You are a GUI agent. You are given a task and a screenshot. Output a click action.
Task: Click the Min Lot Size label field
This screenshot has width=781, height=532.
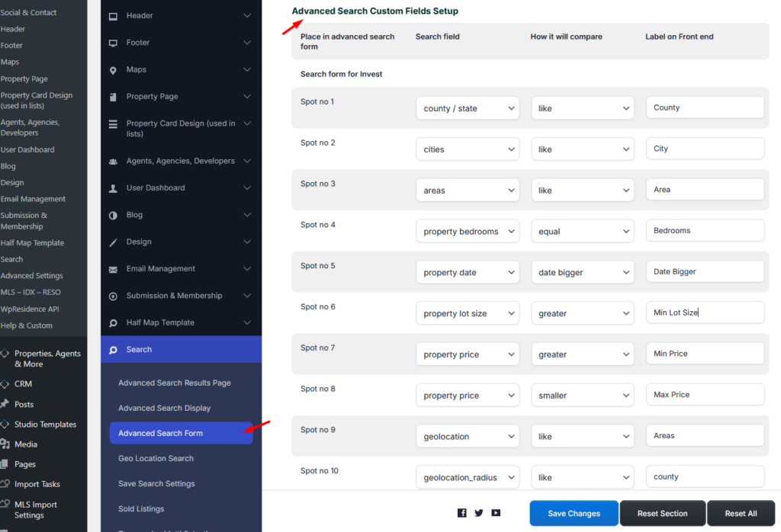[x=705, y=312]
